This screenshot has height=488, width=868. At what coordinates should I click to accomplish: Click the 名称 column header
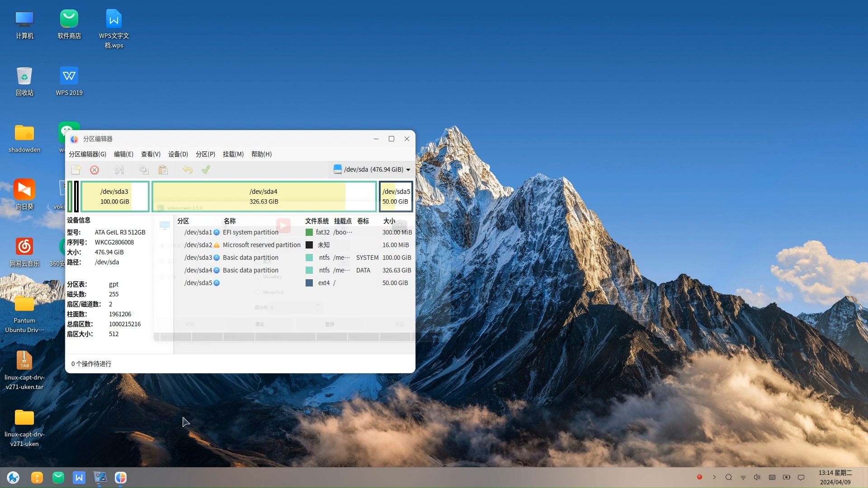[230, 221]
